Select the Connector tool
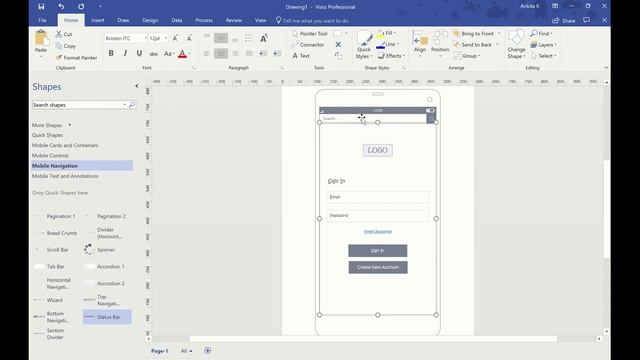 point(308,44)
